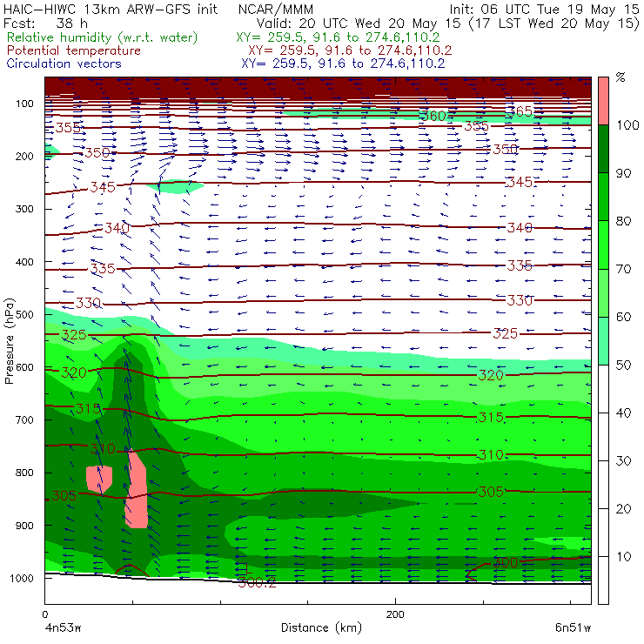Click the tall pink saturated column near 850 hPa
This screenshot has width=644, height=644.
pyautogui.click(x=137, y=490)
